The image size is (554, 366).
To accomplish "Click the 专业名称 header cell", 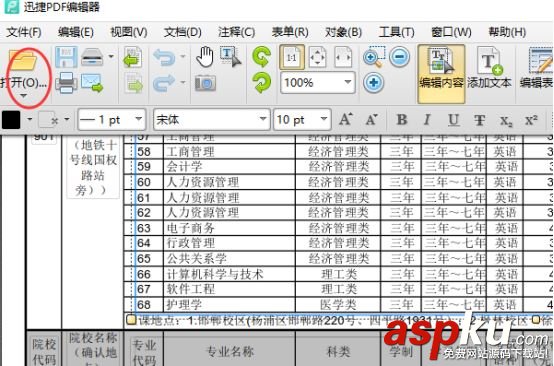I will (x=229, y=350).
